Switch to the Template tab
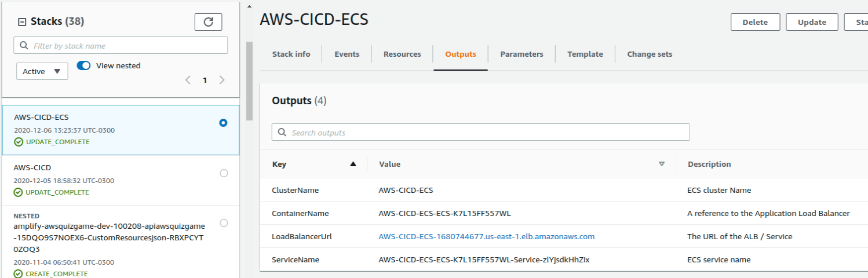868x278 pixels. tap(585, 54)
